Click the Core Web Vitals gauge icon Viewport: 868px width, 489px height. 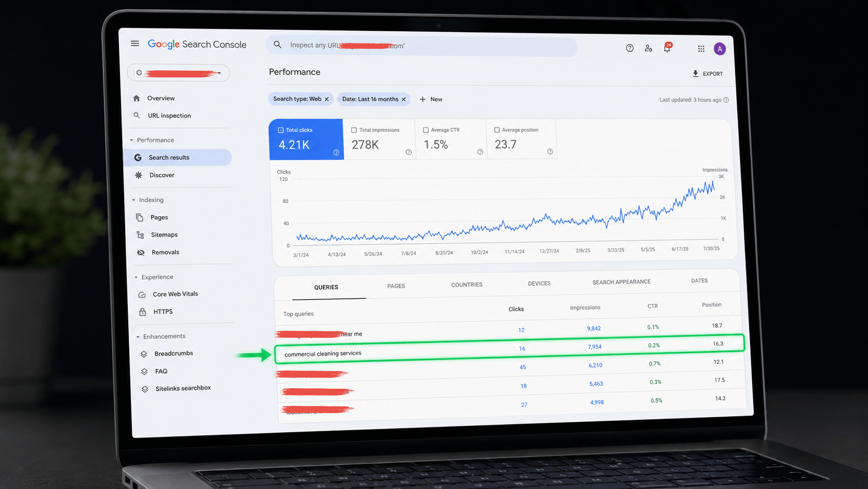click(x=142, y=295)
